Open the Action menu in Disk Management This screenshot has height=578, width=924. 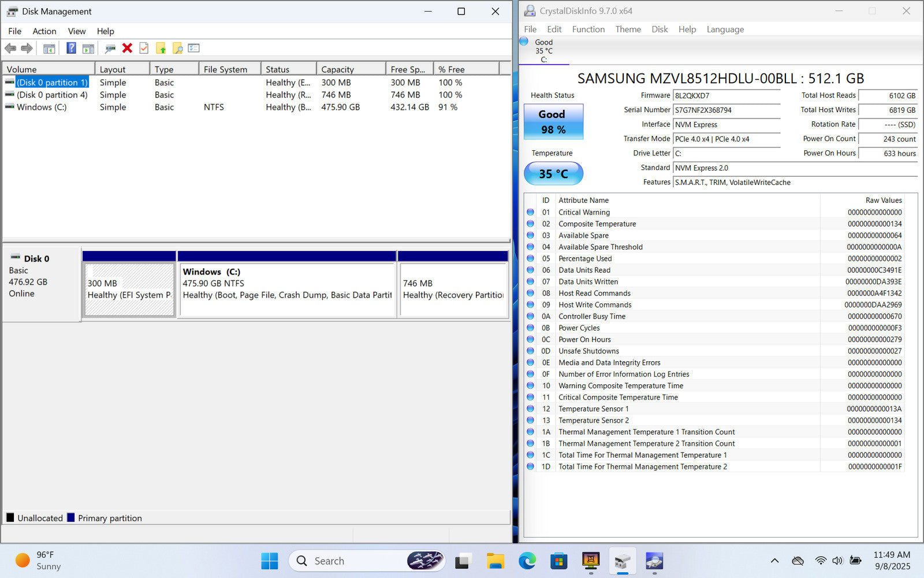point(44,31)
